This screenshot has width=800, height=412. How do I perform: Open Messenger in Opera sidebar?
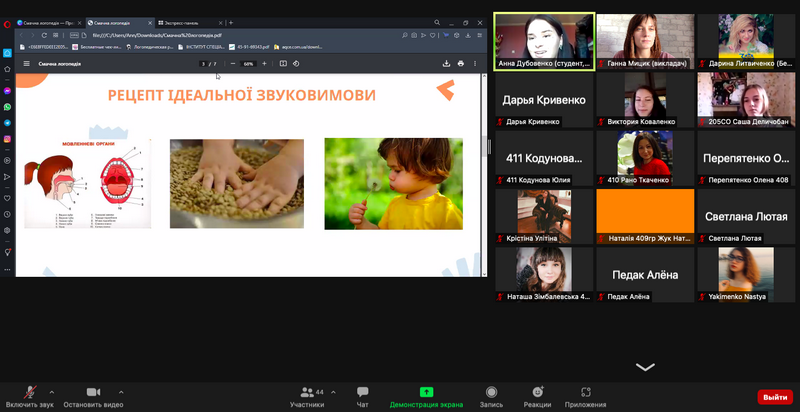(7, 91)
